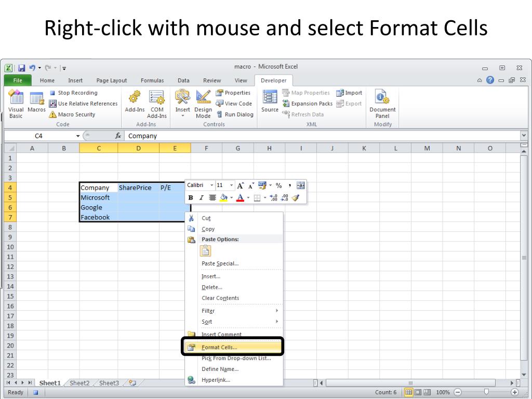
Task: Toggle Use Relative References
Action: pyautogui.click(x=83, y=103)
